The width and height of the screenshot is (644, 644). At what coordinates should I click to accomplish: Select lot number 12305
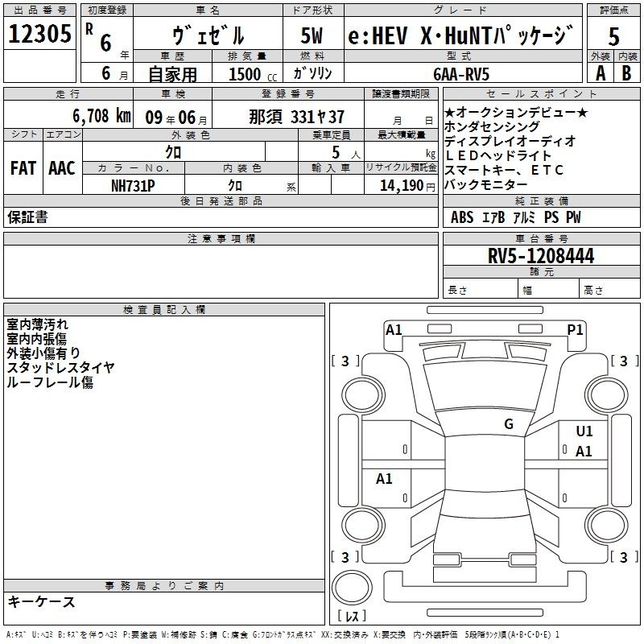click(39, 33)
